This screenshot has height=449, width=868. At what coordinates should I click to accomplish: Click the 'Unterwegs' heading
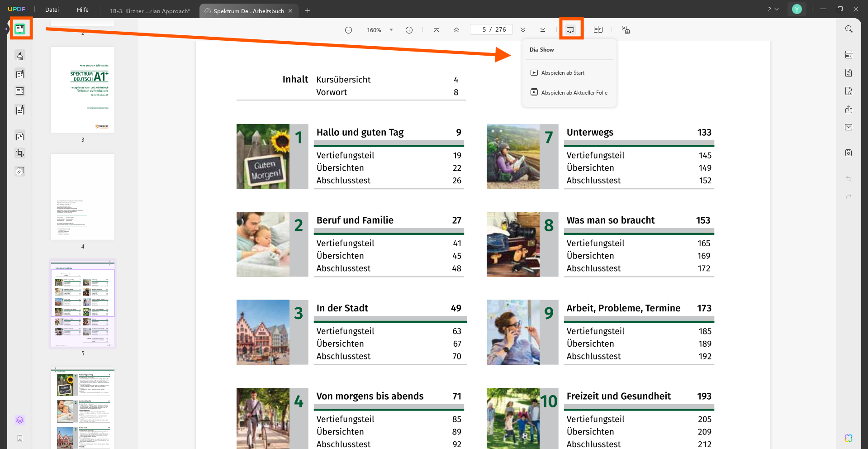coord(590,133)
